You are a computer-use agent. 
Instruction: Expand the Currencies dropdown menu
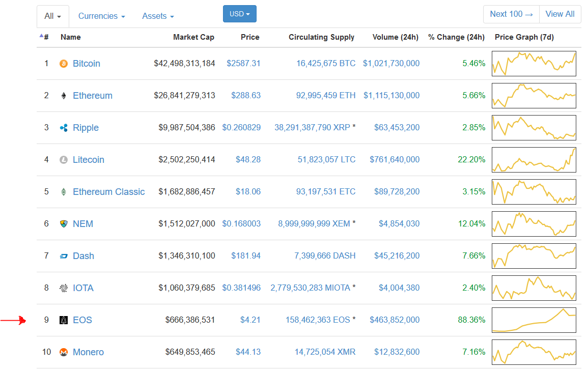(x=101, y=16)
